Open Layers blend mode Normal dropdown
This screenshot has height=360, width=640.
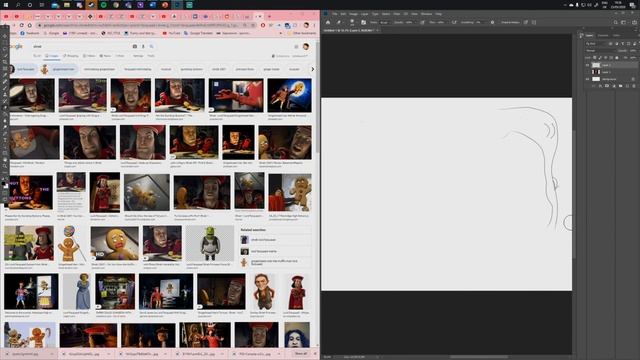coord(600,51)
